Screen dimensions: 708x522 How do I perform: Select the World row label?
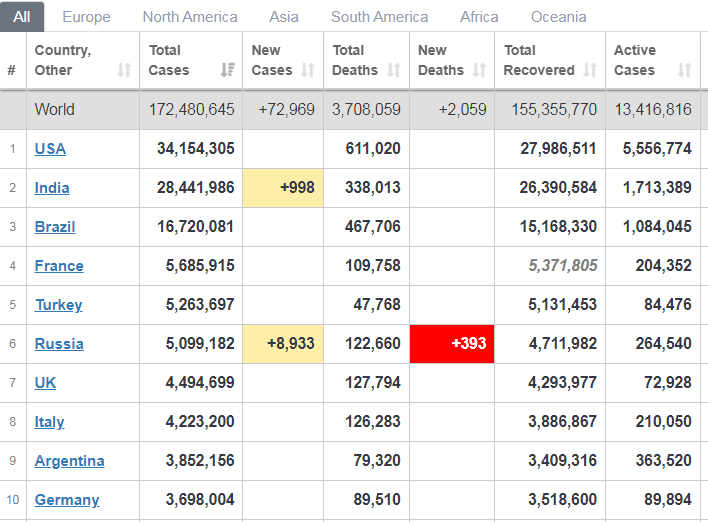(x=55, y=109)
